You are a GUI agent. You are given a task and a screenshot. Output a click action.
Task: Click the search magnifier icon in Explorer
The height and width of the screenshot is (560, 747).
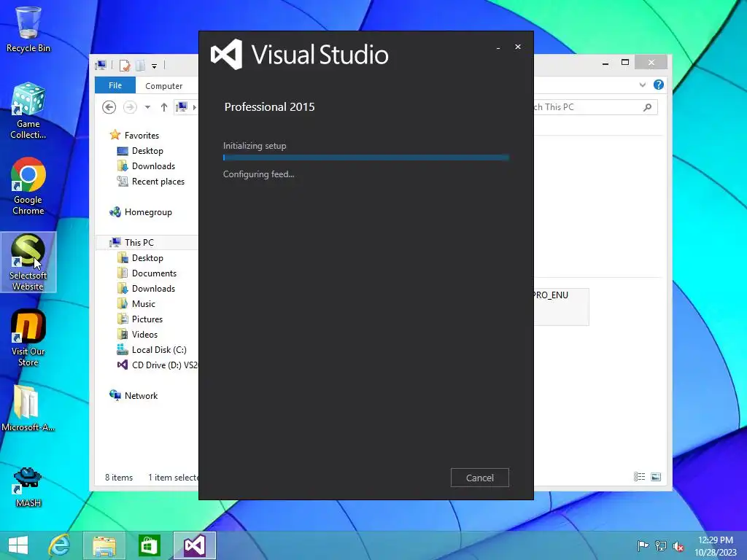pos(647,107)
